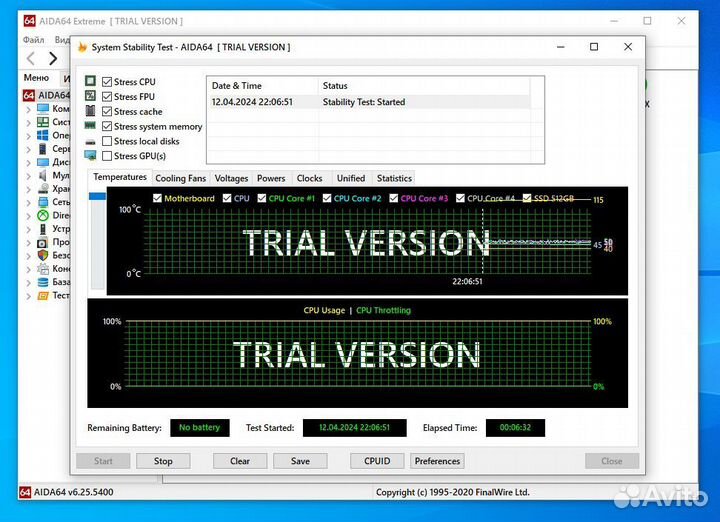Click the Stress system memory RAM icon

(90, 125)
